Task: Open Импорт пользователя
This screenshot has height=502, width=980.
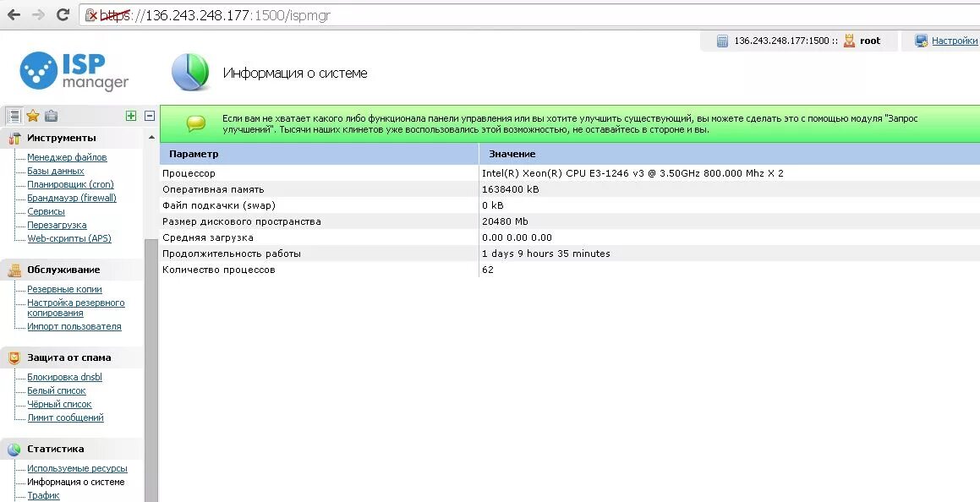Action: (x=74, y=326)
